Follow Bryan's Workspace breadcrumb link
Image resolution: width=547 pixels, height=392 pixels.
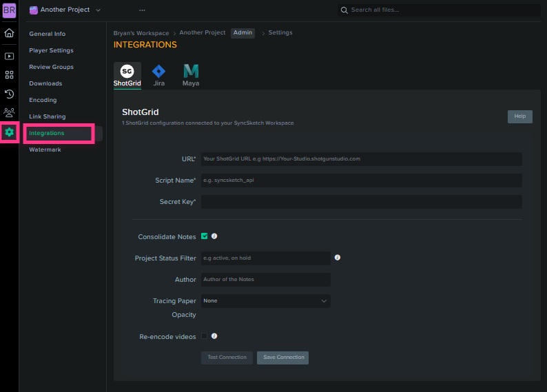141,33
